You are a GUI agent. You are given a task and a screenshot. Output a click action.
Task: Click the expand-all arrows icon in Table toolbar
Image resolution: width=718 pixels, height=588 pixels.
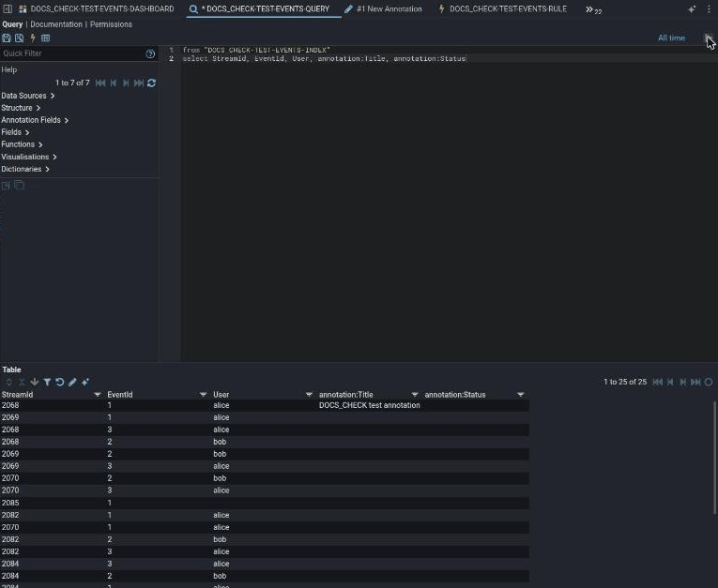click(8, 382)
